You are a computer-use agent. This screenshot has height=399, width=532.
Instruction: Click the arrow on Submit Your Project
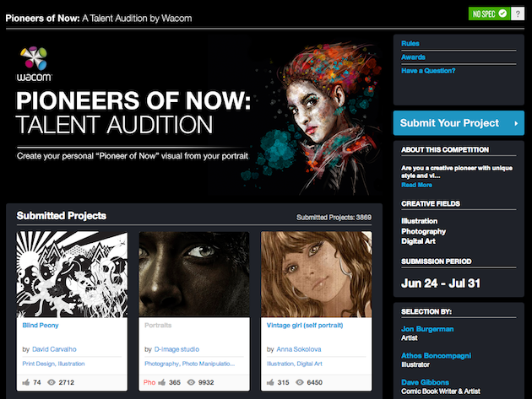click(x=516, y=123)
